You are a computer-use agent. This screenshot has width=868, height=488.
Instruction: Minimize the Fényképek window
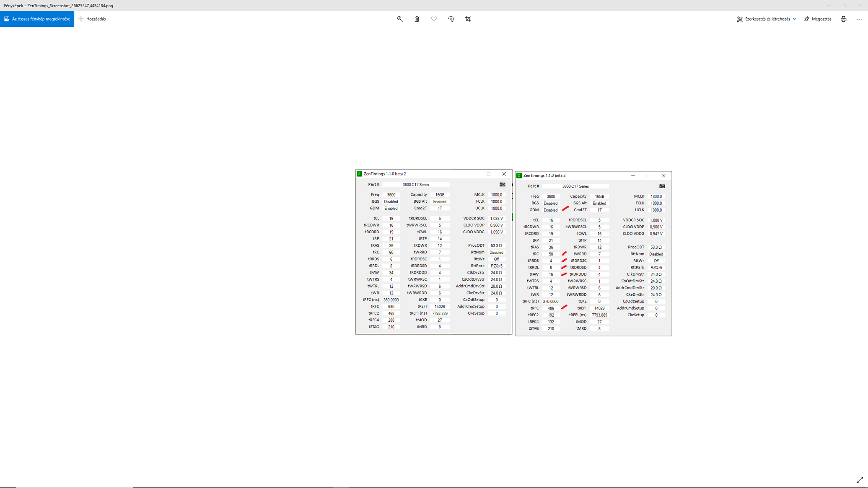[x=829, y=5]
